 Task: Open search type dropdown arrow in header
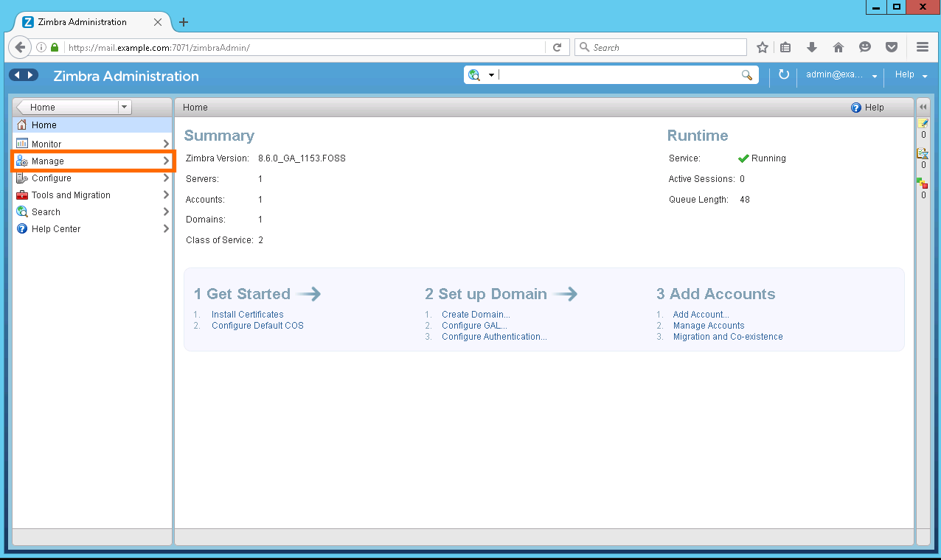(491, 75)
